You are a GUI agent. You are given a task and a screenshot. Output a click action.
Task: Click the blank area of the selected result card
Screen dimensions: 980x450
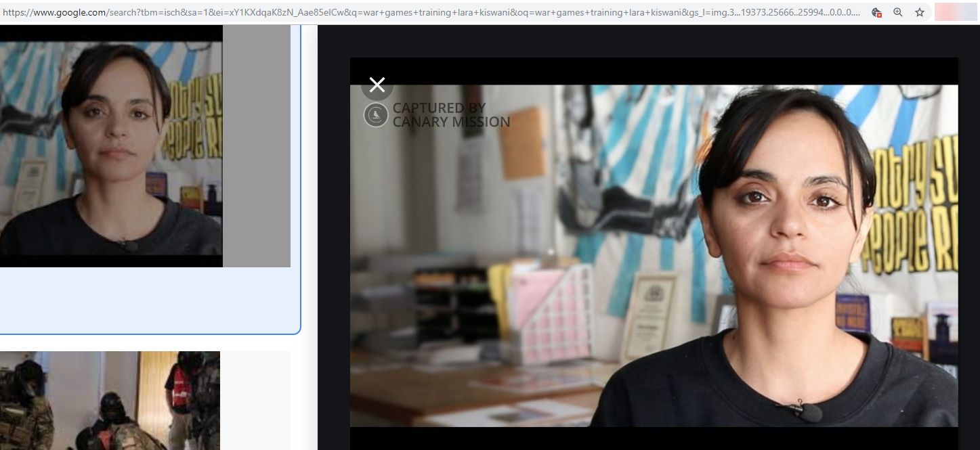coord(149,300)
